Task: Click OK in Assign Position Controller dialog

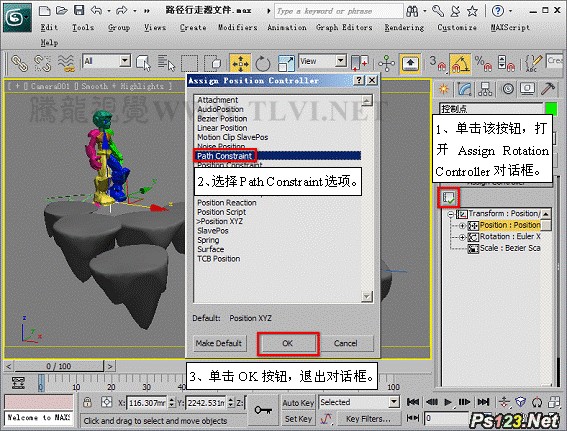Action: tap(288, 343)
